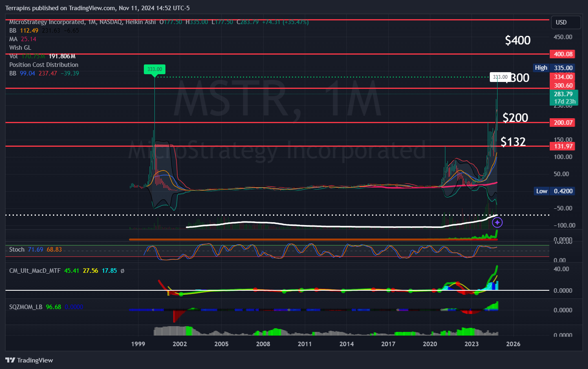
Task: Click the High 335.00 price label
Action: (x=554, y=68)
